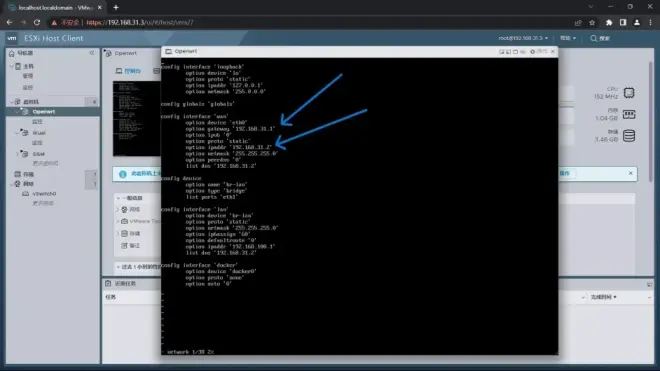
Task: Open Manage under Host
Action: pos(28,76)
